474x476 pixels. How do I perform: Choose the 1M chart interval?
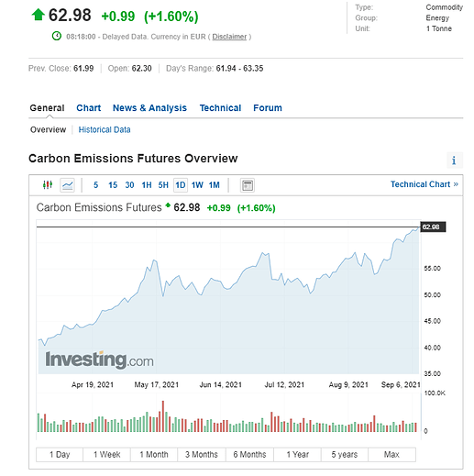[215, 185]
